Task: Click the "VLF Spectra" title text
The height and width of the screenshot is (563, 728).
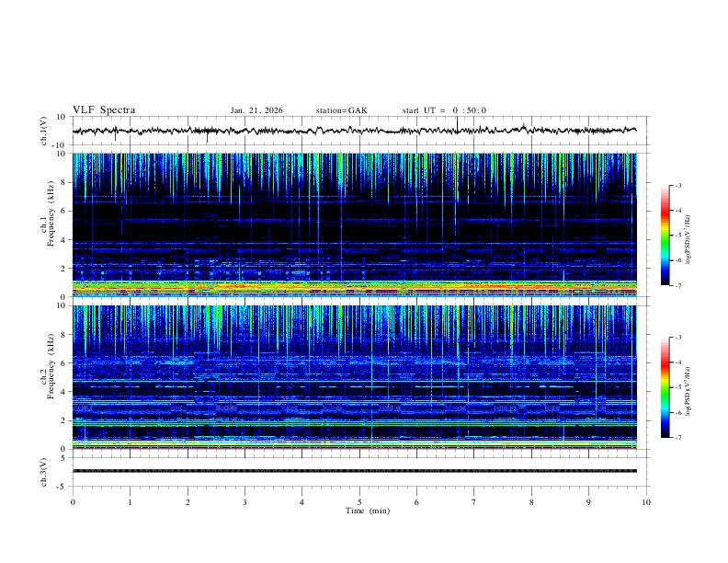Action: (x=104, y=110)
